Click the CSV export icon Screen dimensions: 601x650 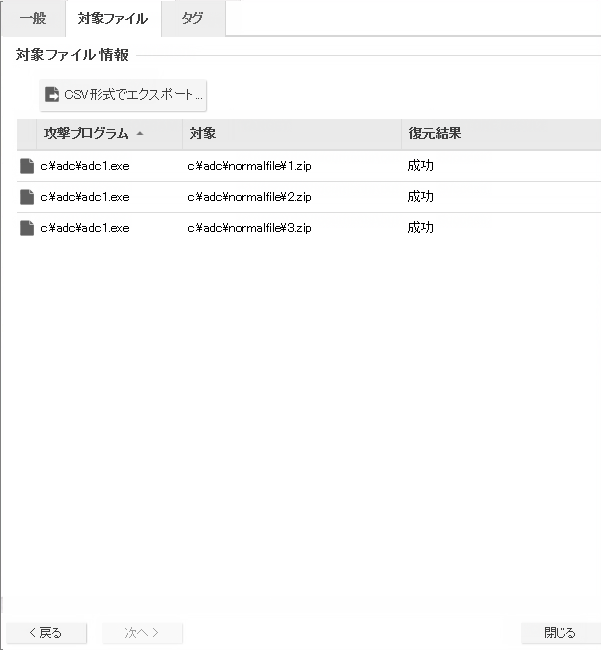pos(52,96)
